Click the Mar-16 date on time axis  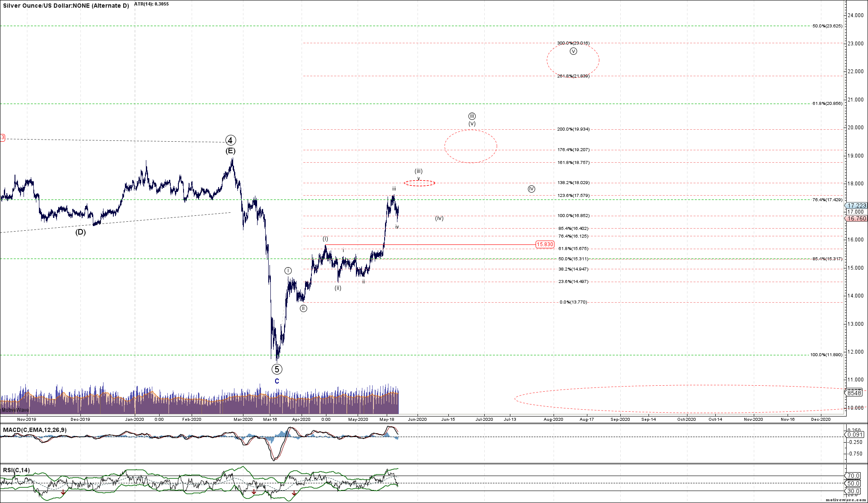click(270, 420)
